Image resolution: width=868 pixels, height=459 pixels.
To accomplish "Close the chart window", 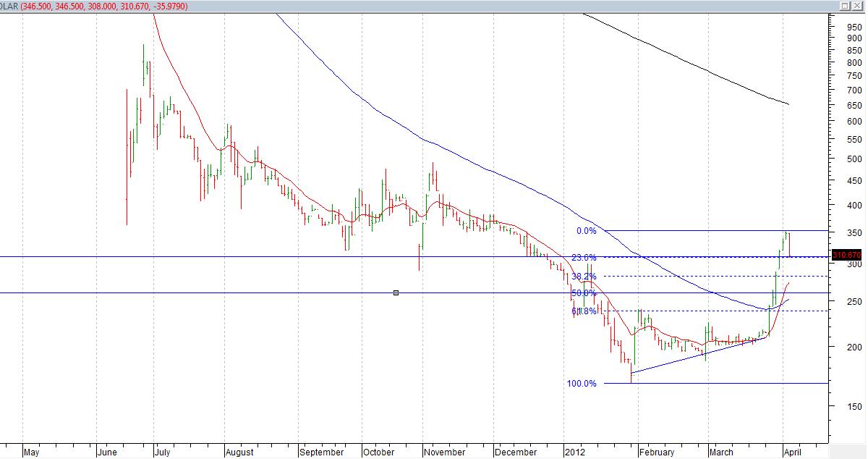I will (x=859, y=6).
